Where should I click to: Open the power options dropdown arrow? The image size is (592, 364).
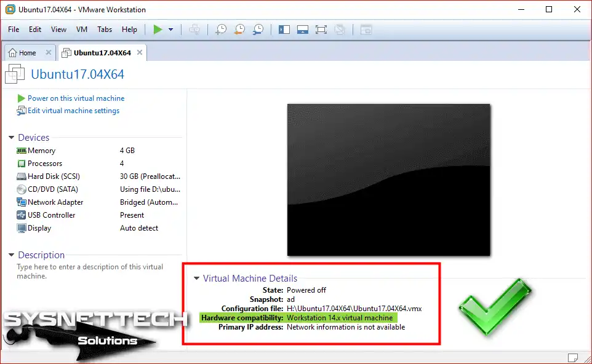pos(170,30)
